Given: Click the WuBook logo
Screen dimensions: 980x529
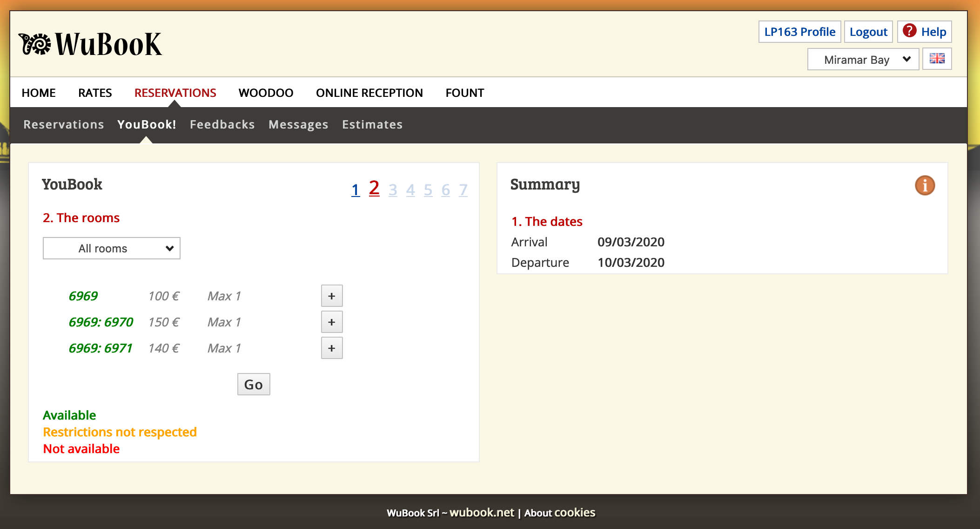Looking at the screenshot, I should coord(90,44).
